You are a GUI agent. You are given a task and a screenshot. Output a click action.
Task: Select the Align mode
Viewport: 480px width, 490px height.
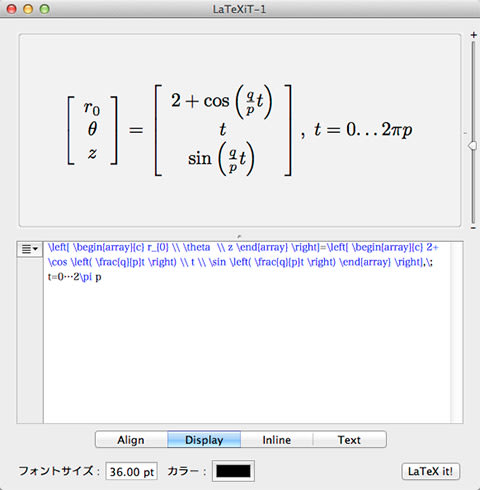[x=131, y=440]
